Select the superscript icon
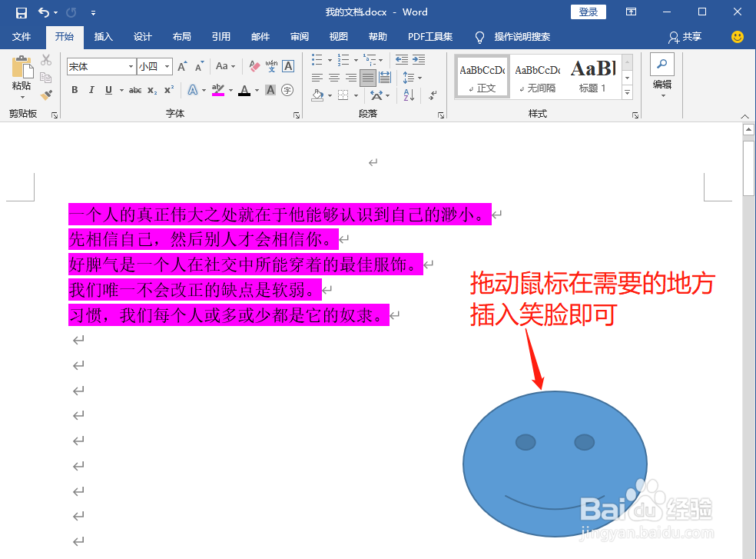Image resolution: width=756 pixels, height=559 pixels. pyautogui.click(x=169, y=90)
